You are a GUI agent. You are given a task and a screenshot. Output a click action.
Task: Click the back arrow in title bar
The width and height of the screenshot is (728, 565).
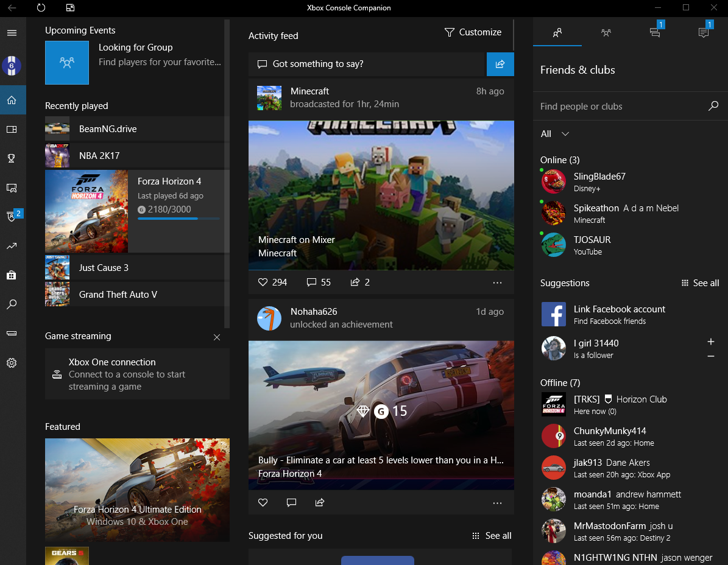click(12, 8)
